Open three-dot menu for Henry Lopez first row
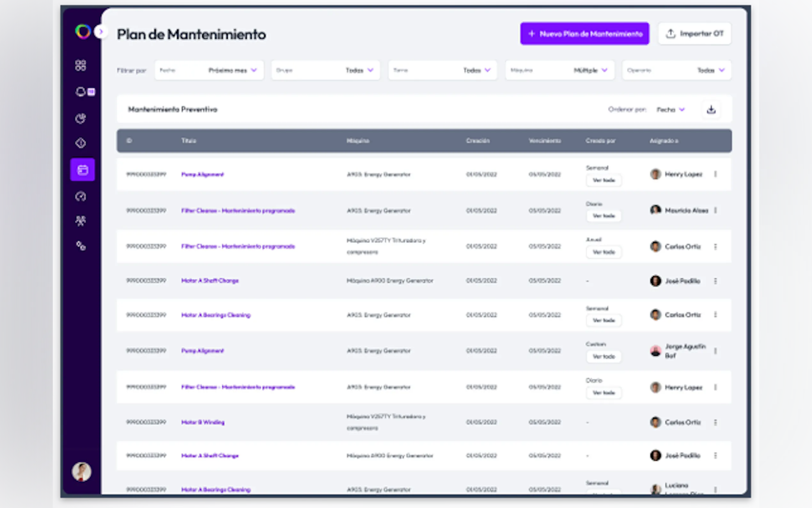This screenshot has height=508, width=812. tap(715, 174)
